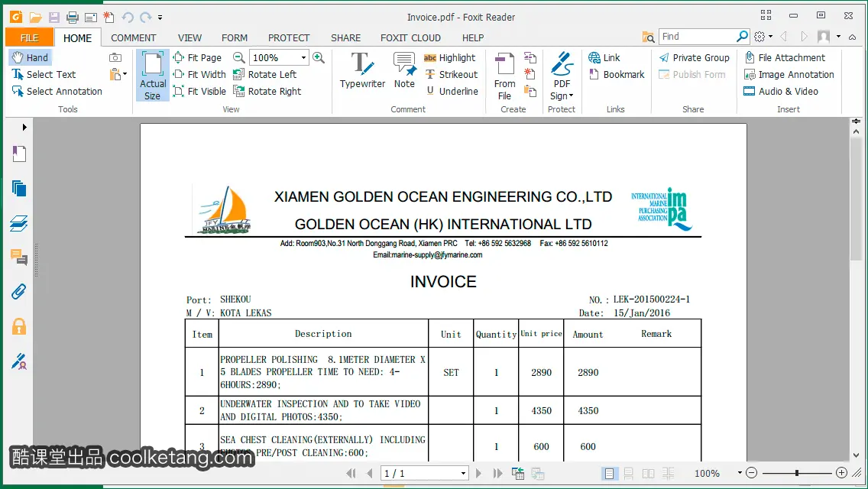Zoom out with the minus magnifier icon

point(238,57)
